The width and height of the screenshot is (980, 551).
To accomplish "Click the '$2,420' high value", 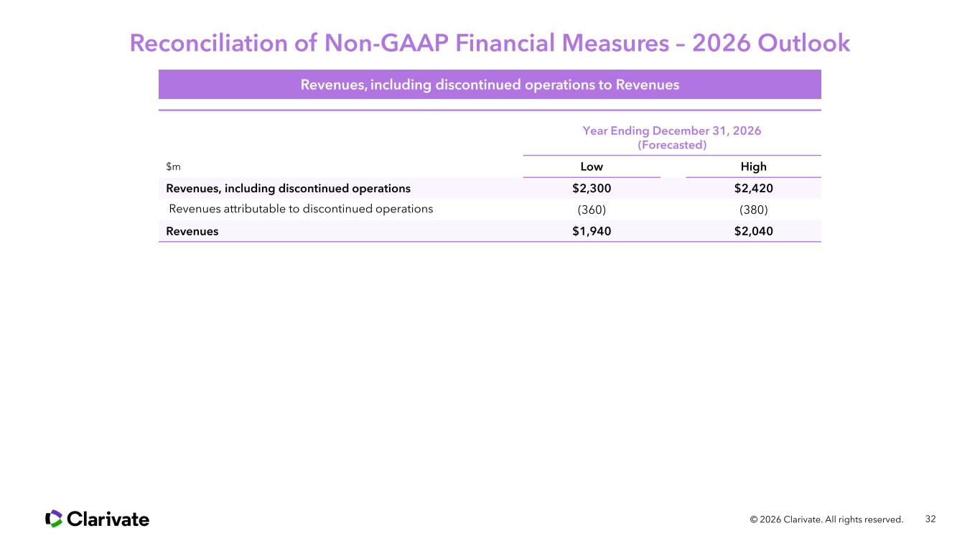I will pos(754,188).
